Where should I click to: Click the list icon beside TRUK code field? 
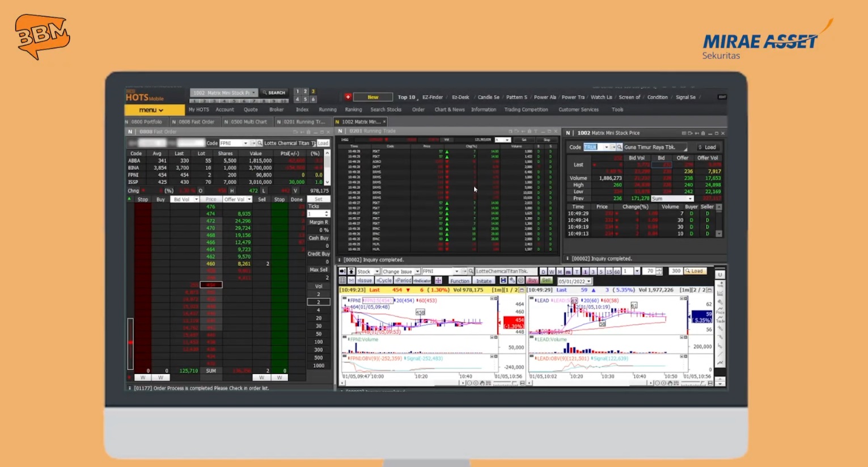(612, 148)
